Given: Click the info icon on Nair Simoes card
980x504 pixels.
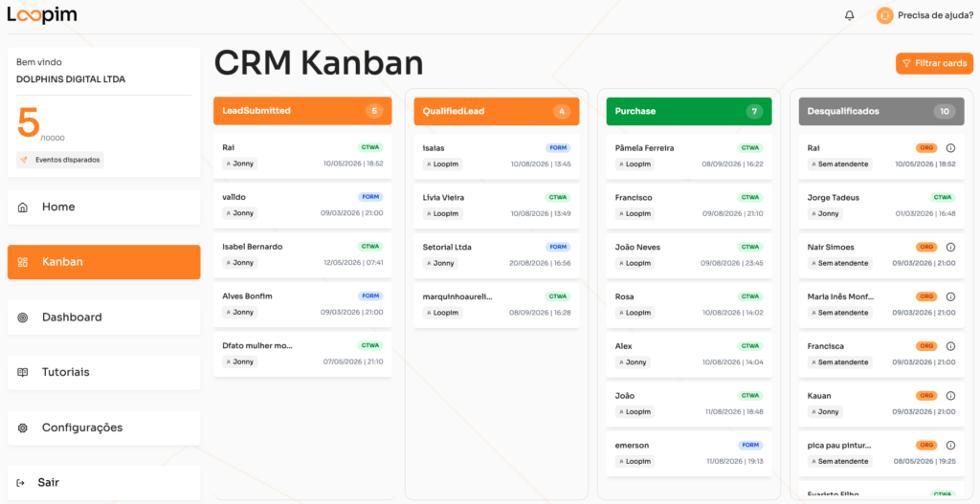Looking at the screenshot, I should tap(950, 248).
